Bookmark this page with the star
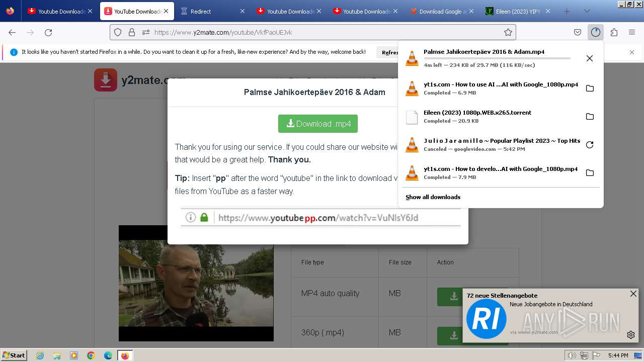644x362 pixels. click(x=508, y=32)
